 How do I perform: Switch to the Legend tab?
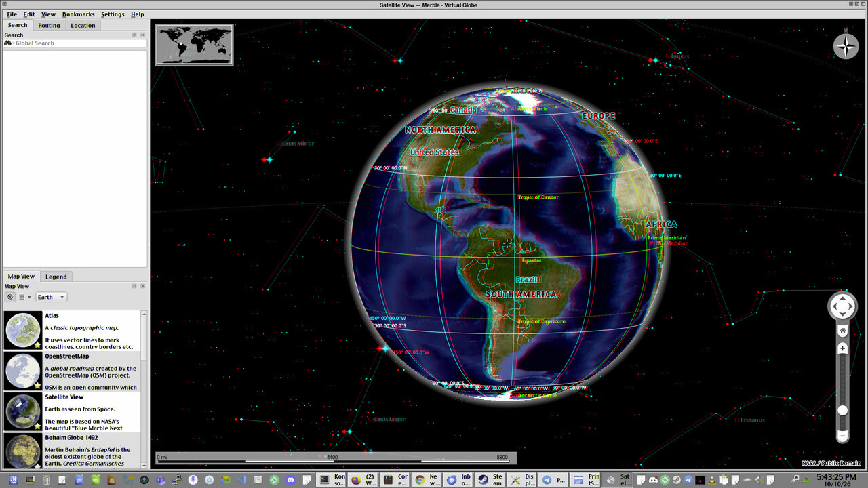56,277
